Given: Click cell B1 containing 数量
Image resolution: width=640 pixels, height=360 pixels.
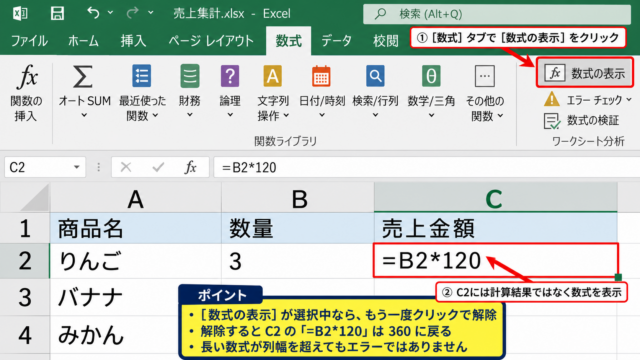Looking at the screenshot, I should [x=298, y=228].
